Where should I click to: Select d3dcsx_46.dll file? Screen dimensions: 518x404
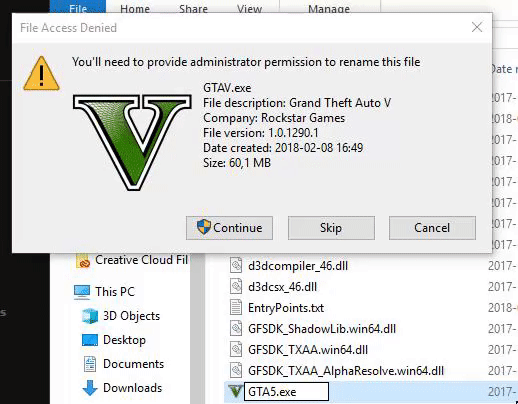pos(282,287)
